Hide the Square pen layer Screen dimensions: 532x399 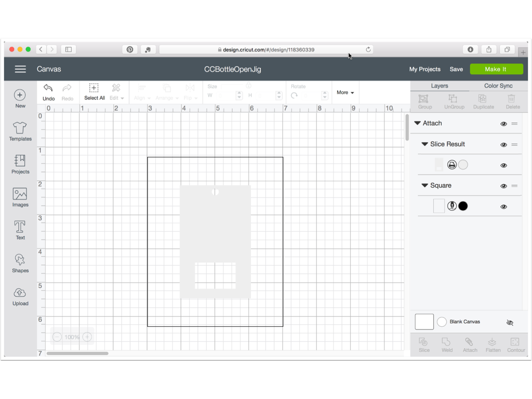503,207
